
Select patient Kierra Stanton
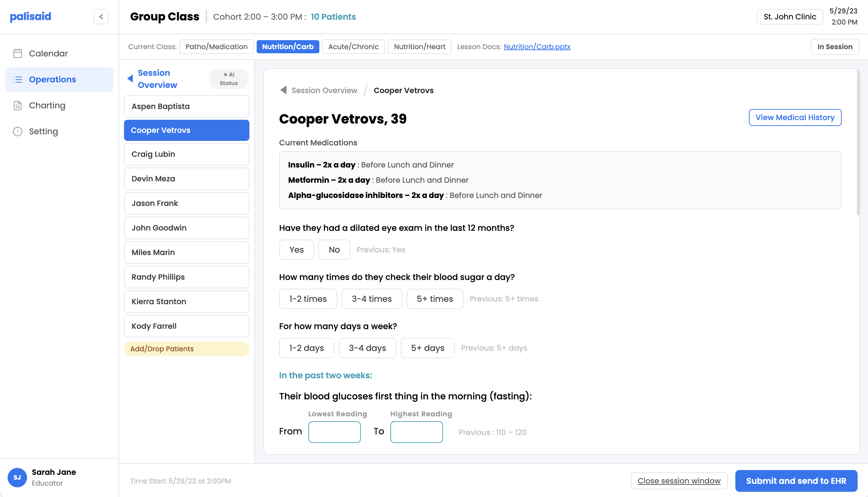[187, 301]
